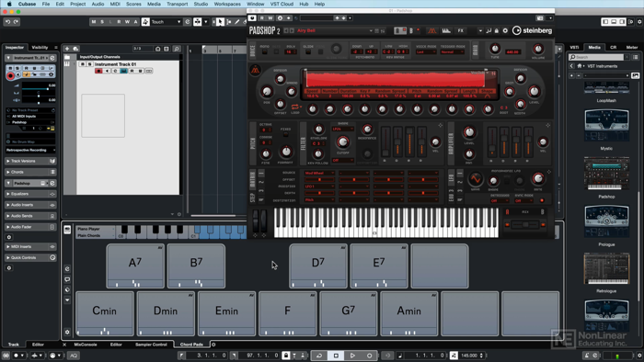Enable record on Instrument Track 01

pyautogui.click(x=98, y=71)
